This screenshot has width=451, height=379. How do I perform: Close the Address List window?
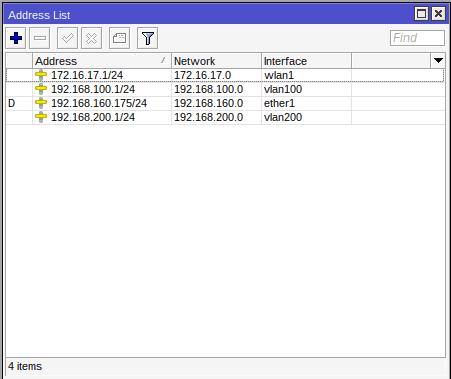pos(438,14)
